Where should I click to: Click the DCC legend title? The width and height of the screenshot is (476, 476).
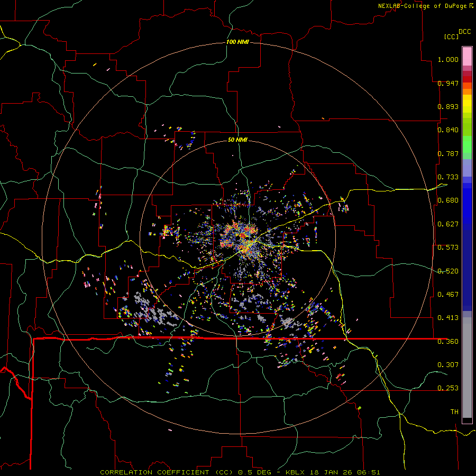click(x=464, y=32)
